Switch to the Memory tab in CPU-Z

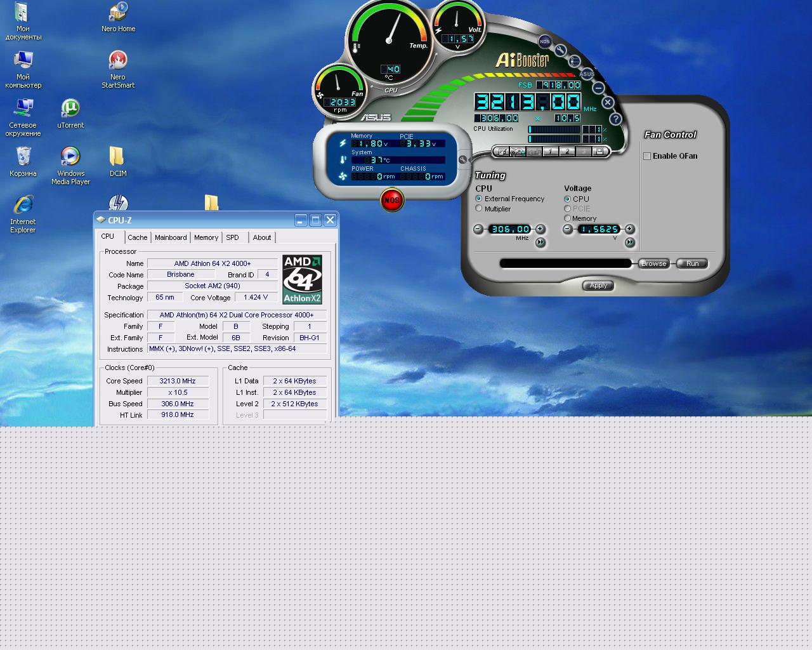(x=206, y=237)
